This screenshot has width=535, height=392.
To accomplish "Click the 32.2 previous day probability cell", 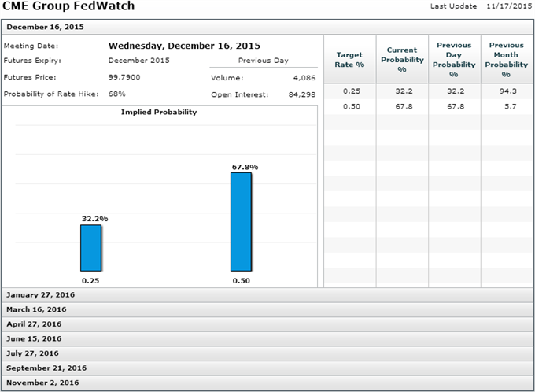I will pyautogui.click(x=456, y=91).
